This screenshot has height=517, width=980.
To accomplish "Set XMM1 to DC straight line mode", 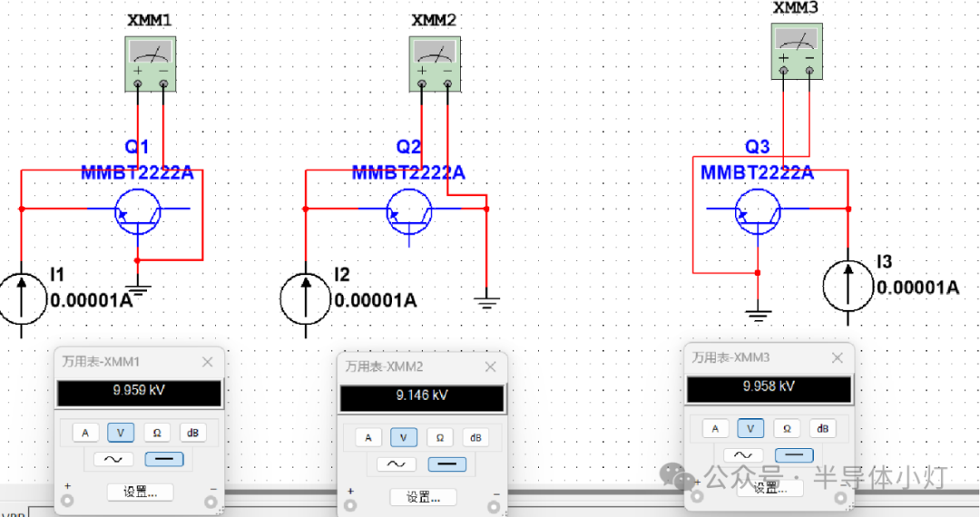I will (x=163, y=460).
